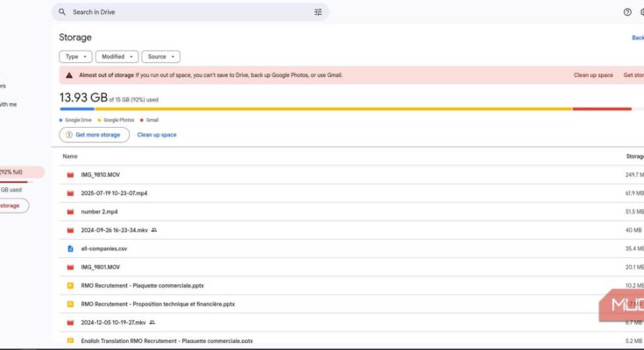Click the Name column header
Viewport: 644px width, 350px height.
70,157
